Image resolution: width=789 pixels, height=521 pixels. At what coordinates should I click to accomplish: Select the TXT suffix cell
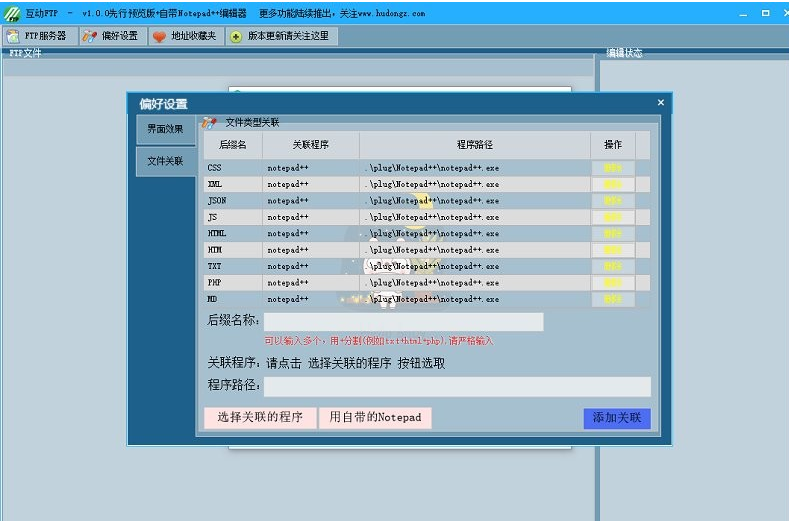coord(233,266)
